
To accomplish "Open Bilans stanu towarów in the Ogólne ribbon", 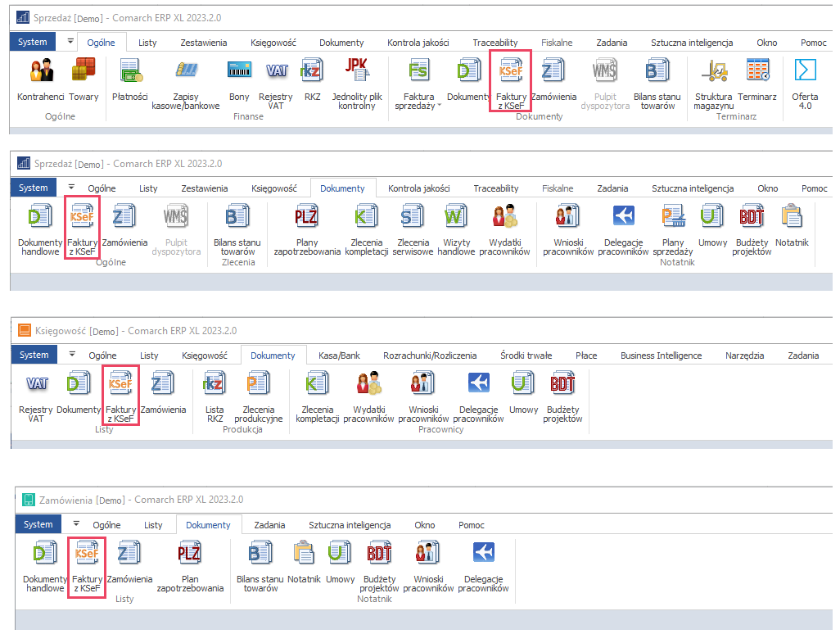I will (657, 84).
